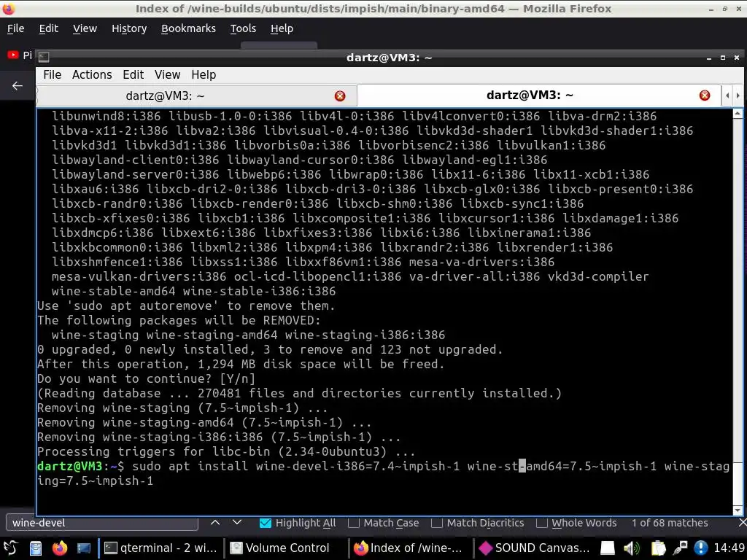The height and width of the screenshot is (560, 747).
Task: Open qterminal View menu
Action: [x=167, y=75]
